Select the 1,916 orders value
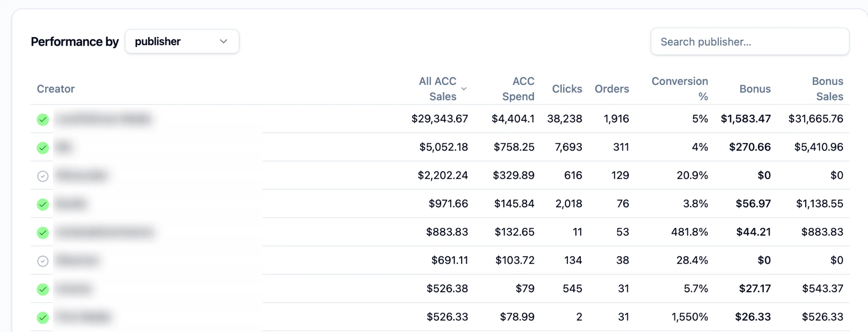Image resolution: width=868 pixels, height=332 pixels. 616,119
